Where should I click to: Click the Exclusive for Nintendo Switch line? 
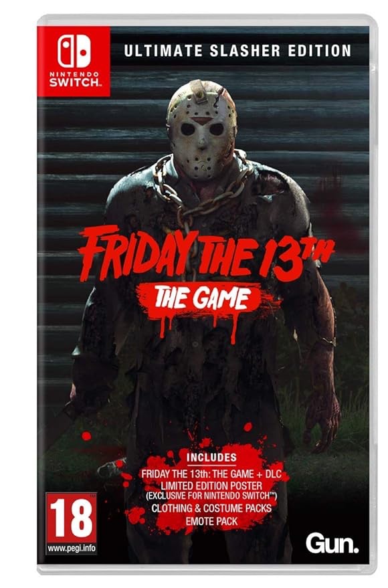211,496
